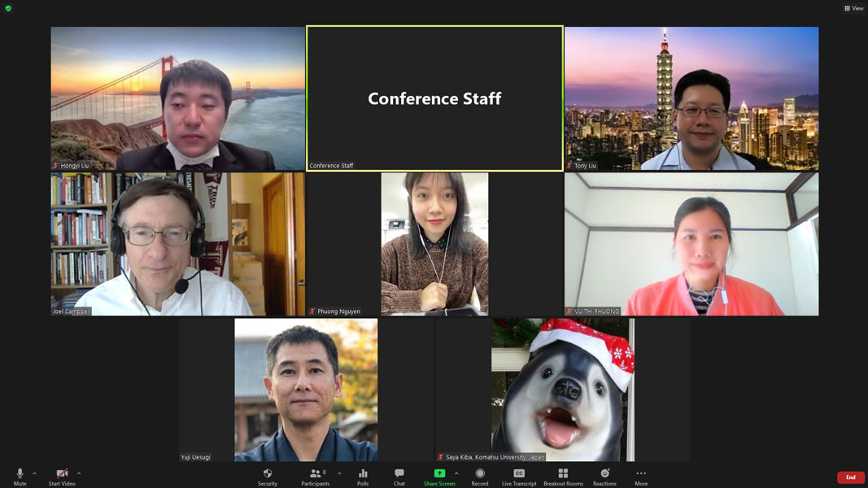Enable Live Transcript captions
Image resolution: width=868 pixels, height=488 pixels.
pyautogui.click(x=519, y=477)
